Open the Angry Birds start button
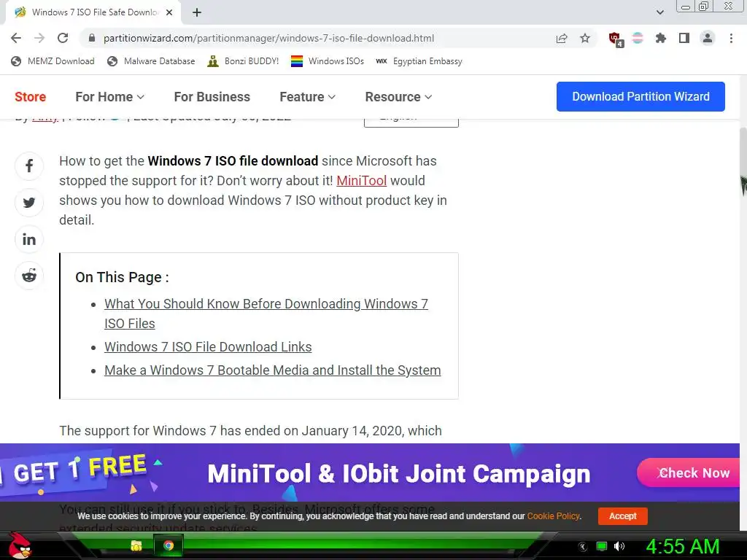Viewport: 747px width, 560px height. (20, 545)
